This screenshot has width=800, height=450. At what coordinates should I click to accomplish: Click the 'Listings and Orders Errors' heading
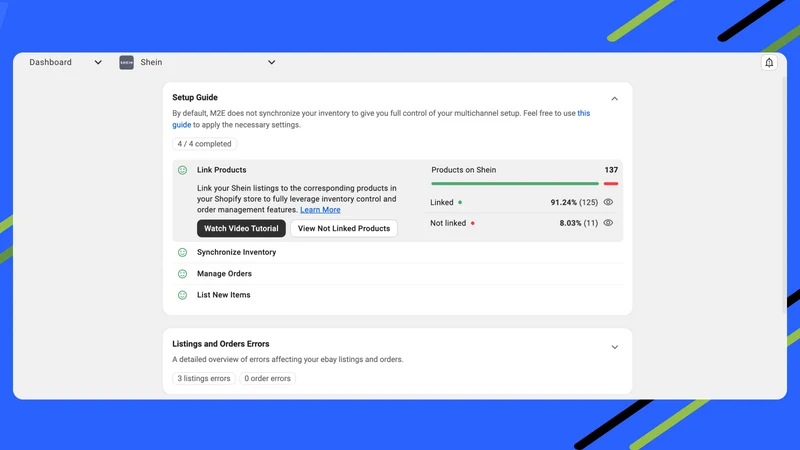[220, 344]
